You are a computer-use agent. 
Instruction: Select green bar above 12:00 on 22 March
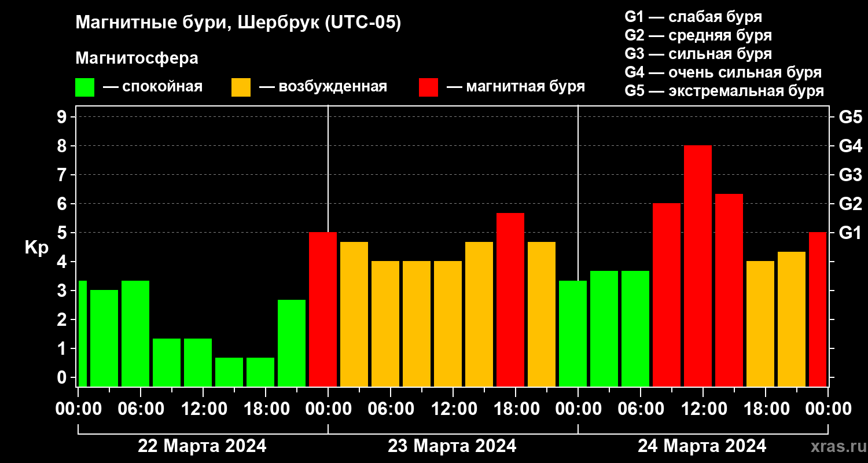coord(198,362)
